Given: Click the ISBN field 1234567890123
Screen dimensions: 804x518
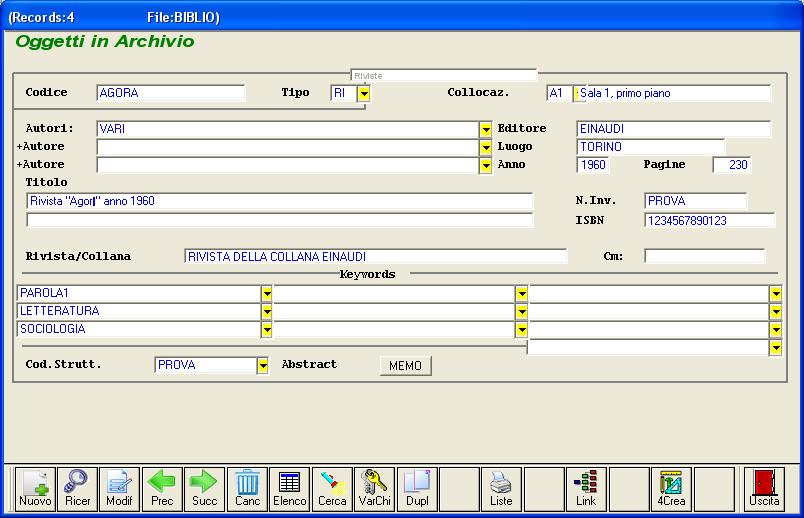Looking at the screenshot, I should point(710,221).
